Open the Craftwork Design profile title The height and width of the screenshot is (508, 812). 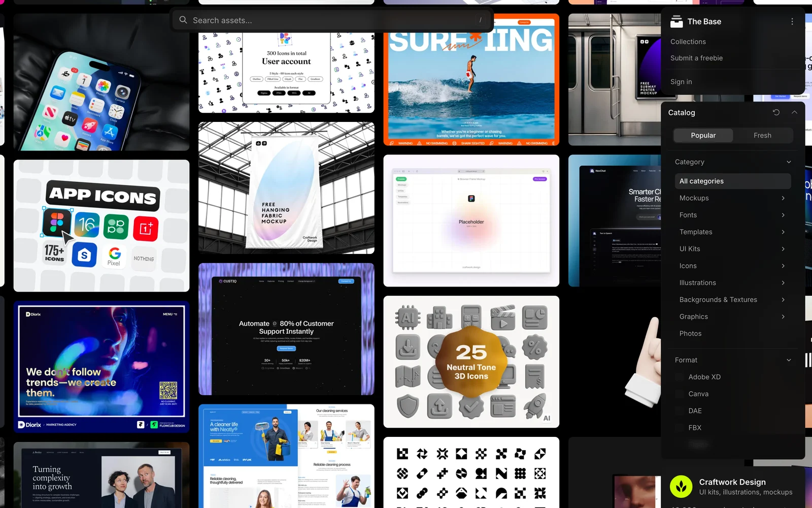(732, 482)
